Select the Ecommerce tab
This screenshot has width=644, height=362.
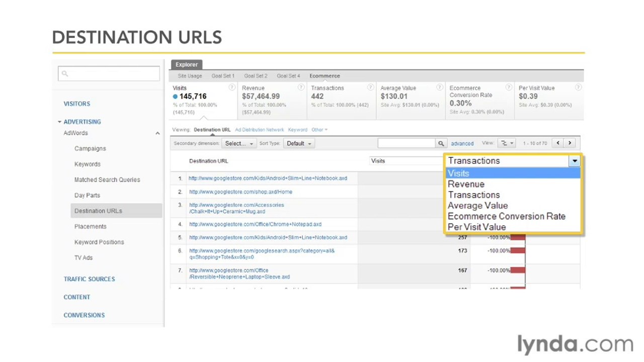325,76
